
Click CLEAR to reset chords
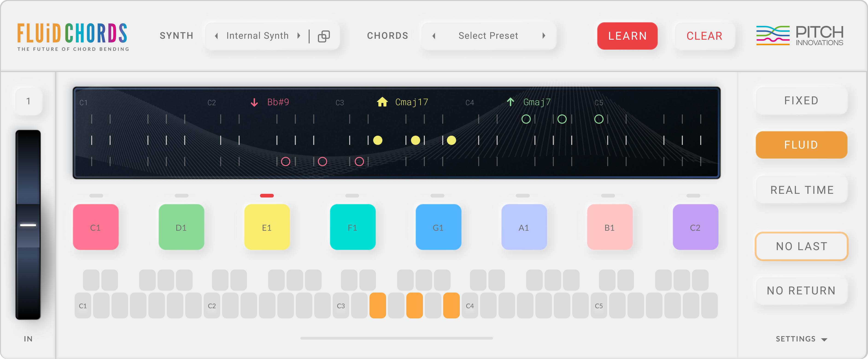click(x=704, y=36)
